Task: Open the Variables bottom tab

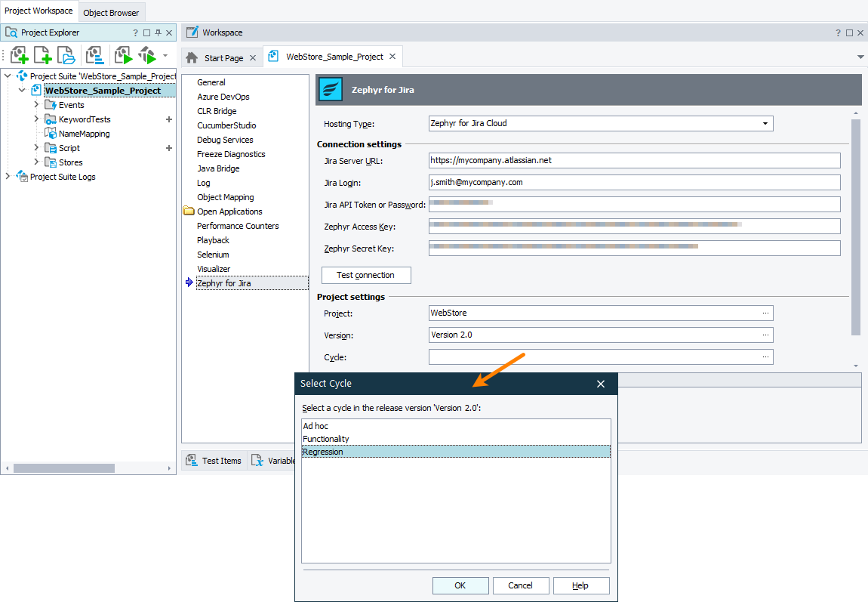Action: pyautogui.click(x=272, y=460)
